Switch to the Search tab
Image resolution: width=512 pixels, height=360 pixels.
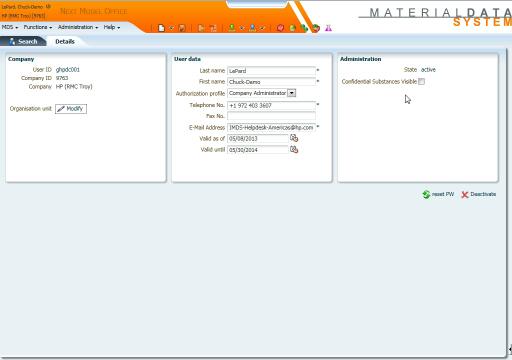pyautogui.click(x=23, y=41)
